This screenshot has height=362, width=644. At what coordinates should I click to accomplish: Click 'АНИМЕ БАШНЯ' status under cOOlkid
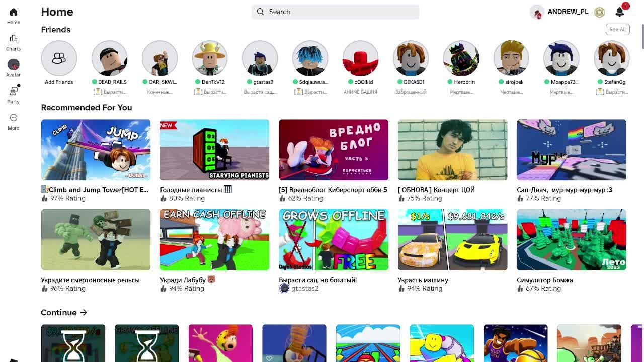tap(360, 92)
